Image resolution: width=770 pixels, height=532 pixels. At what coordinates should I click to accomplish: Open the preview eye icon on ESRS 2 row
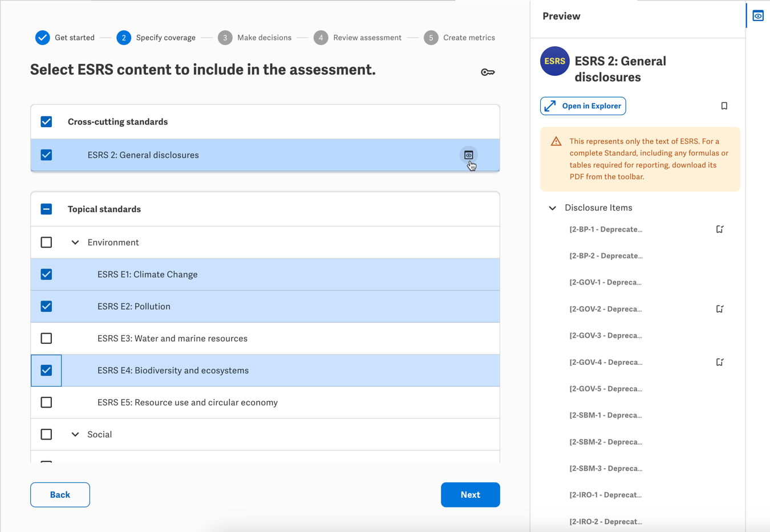(468, 155)
